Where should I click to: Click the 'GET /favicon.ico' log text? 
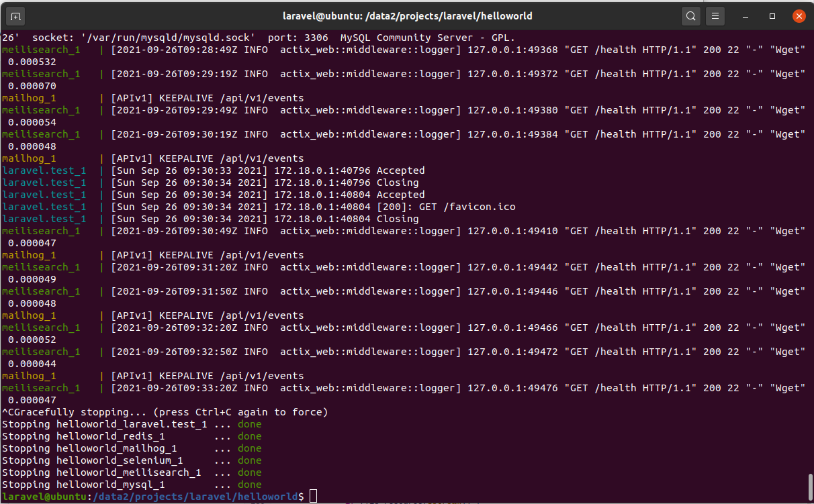click(x=467, y=207)
